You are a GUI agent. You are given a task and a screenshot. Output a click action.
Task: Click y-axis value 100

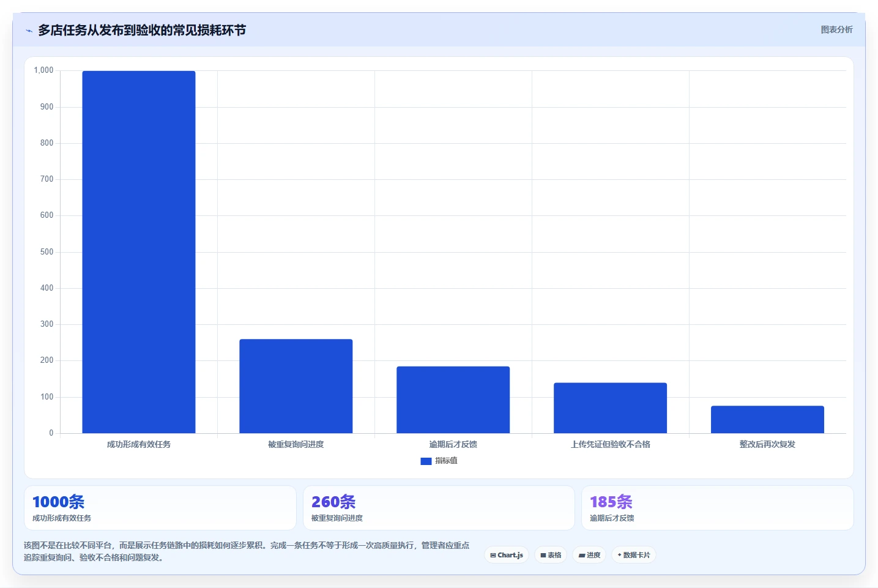tap(47, 396)
